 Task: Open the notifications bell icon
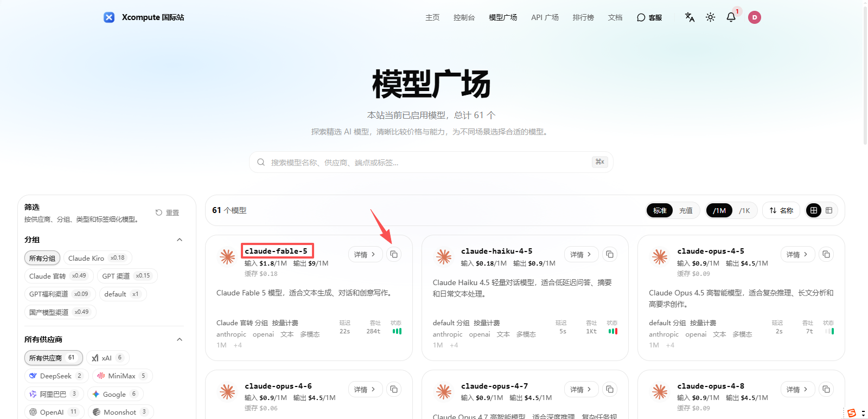(x=731, y=17)
